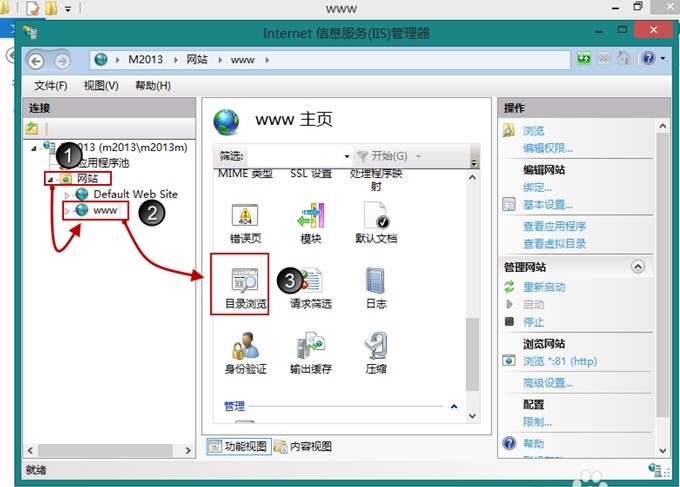Click M2013 in the address breadcrumb
This screenshot has width=680, height=487.
click(x=145, y=59)
